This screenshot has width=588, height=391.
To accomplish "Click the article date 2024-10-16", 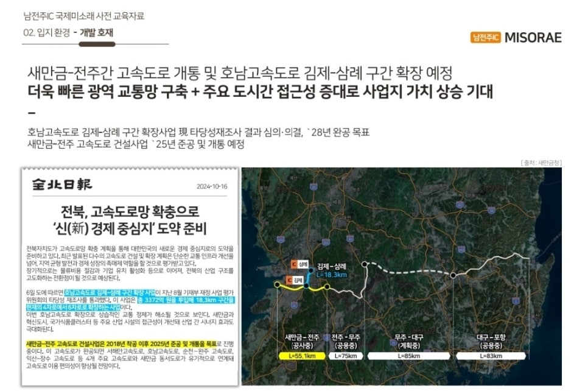I will [x=212, y=186].
